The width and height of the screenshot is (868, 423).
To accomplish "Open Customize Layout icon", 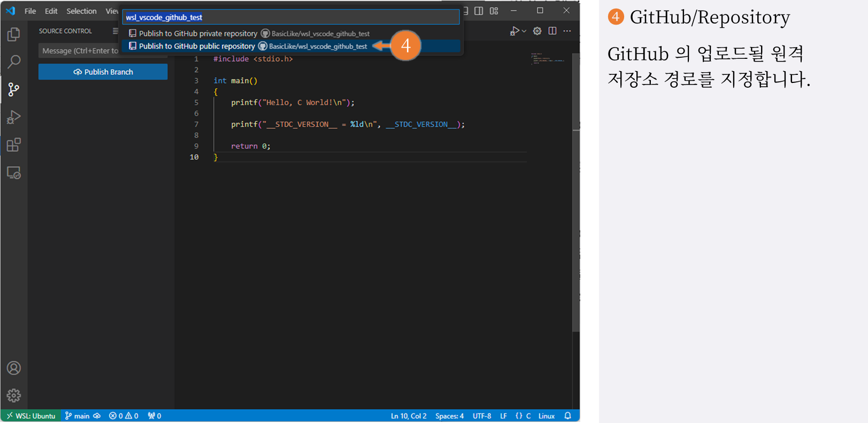I will coord(494,11).
